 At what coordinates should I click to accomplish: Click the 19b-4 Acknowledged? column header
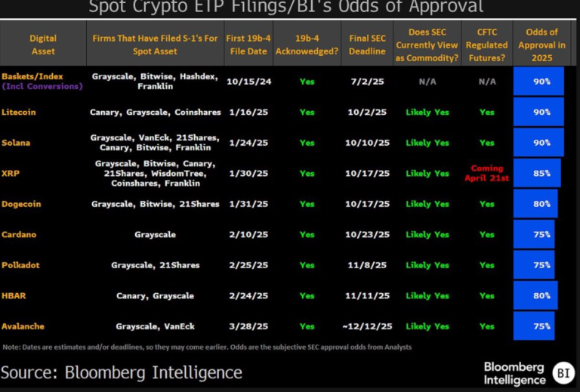pos(307,45)
